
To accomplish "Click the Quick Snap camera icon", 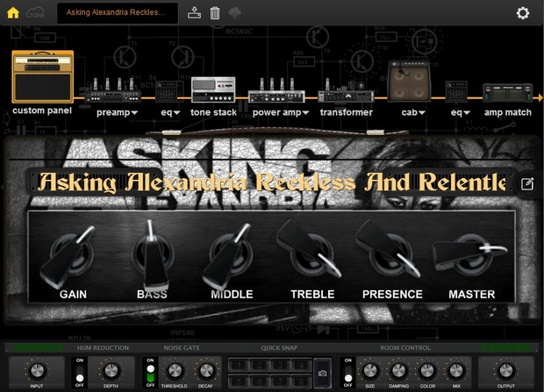I will click(322, 374).
